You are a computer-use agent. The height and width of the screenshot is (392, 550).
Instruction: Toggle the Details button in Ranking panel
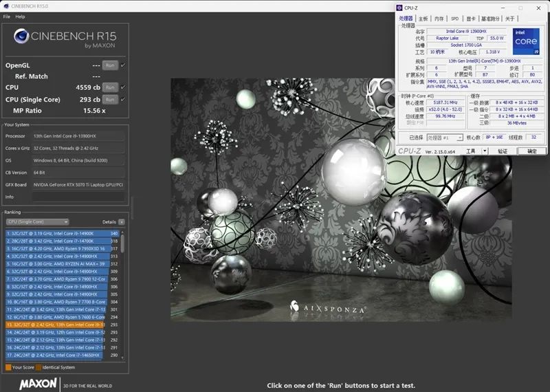click(122, 222)
